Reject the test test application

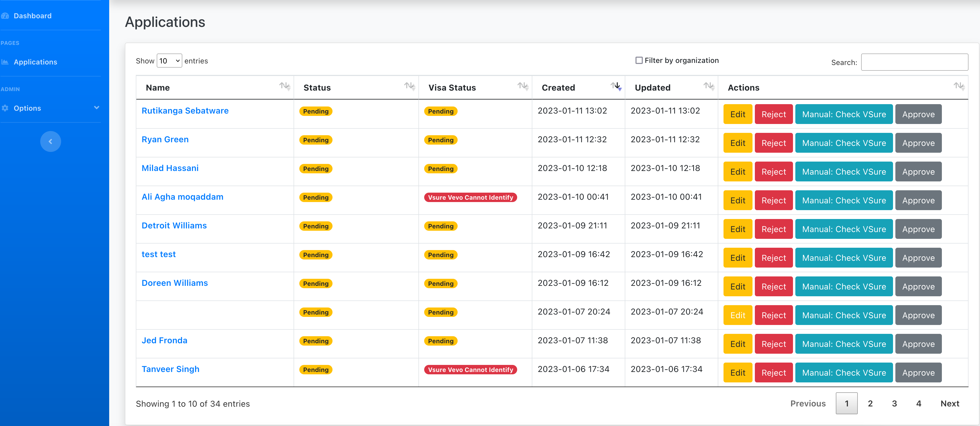(773, 258)
